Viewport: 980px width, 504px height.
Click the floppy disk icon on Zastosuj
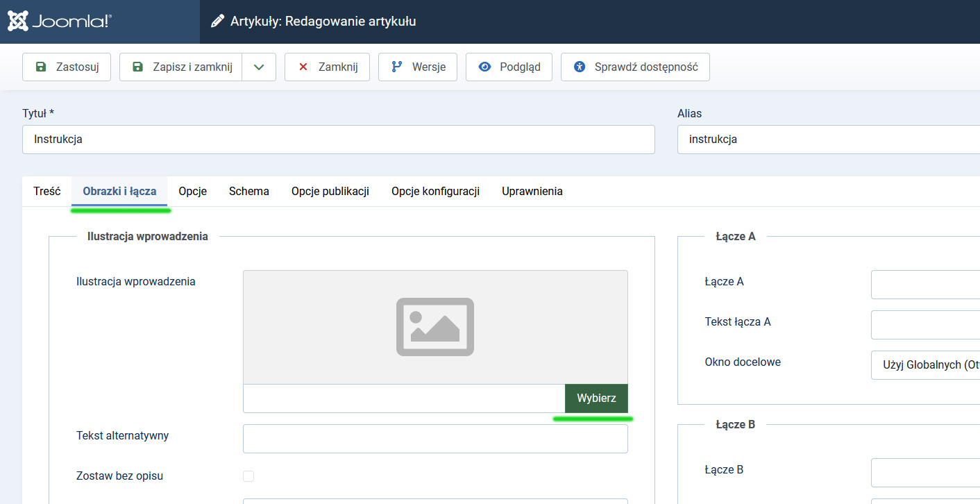pos(41,67)
